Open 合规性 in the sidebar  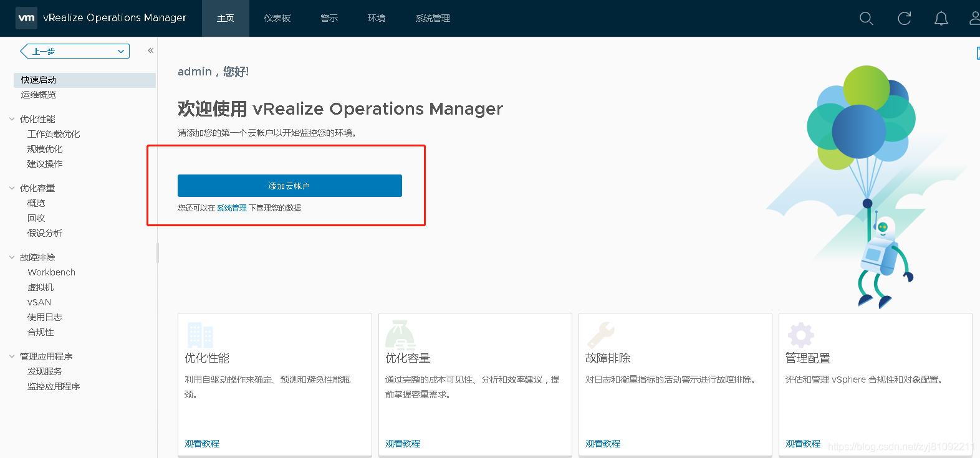(x=41, y=332)
